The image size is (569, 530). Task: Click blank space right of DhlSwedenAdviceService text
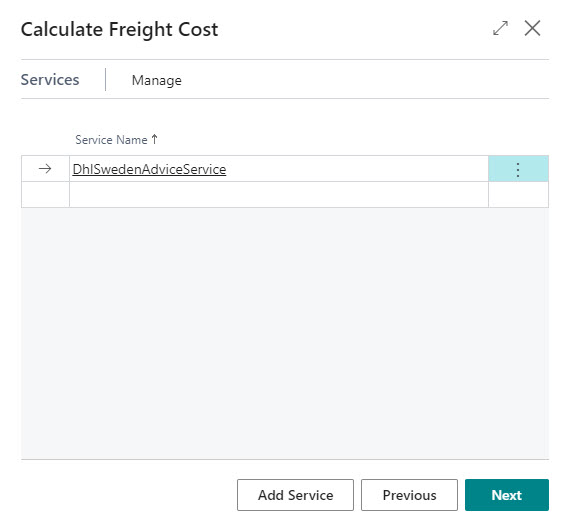(357, 169)
